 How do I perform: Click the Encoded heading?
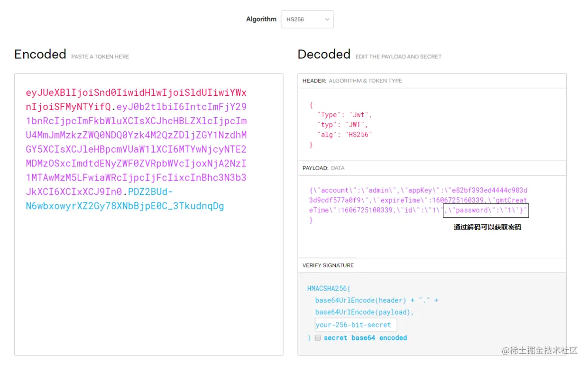click(40, 54)
